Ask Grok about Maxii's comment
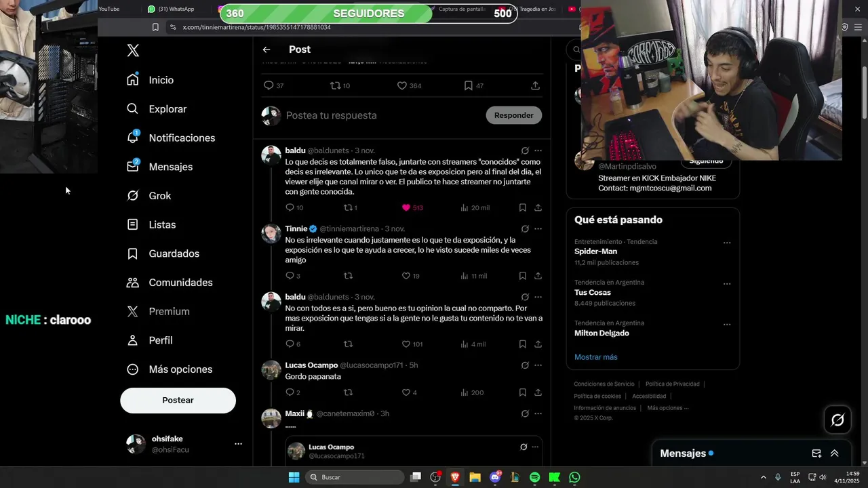868x488 pixels. 525,413
